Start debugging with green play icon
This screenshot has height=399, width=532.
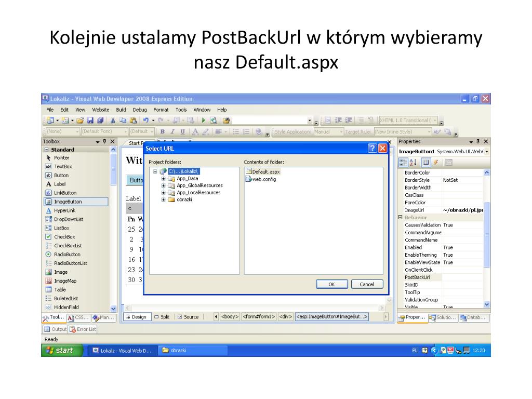coord(203,120)
